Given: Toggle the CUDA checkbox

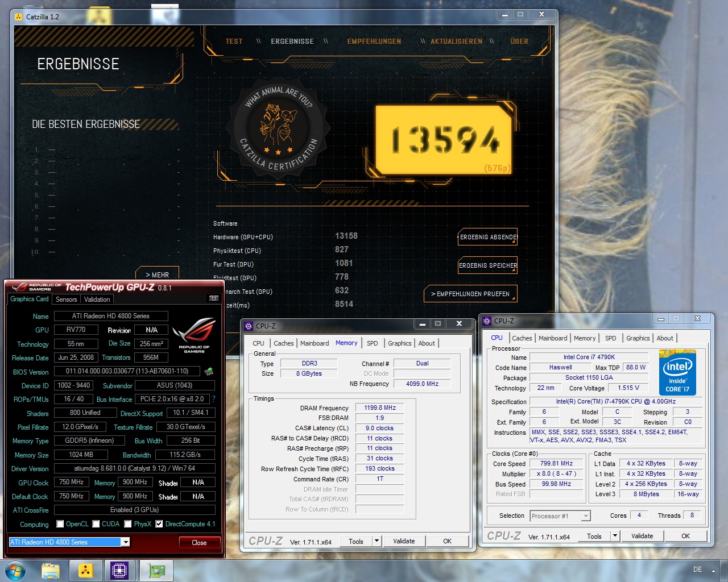Looking at the screenshot, I should click(x=96, y=524).
